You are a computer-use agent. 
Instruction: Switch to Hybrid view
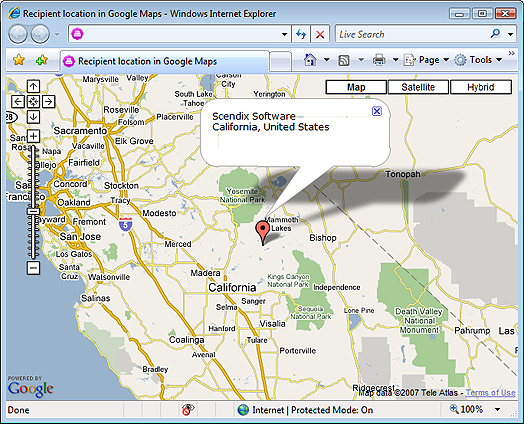[481, 87]
